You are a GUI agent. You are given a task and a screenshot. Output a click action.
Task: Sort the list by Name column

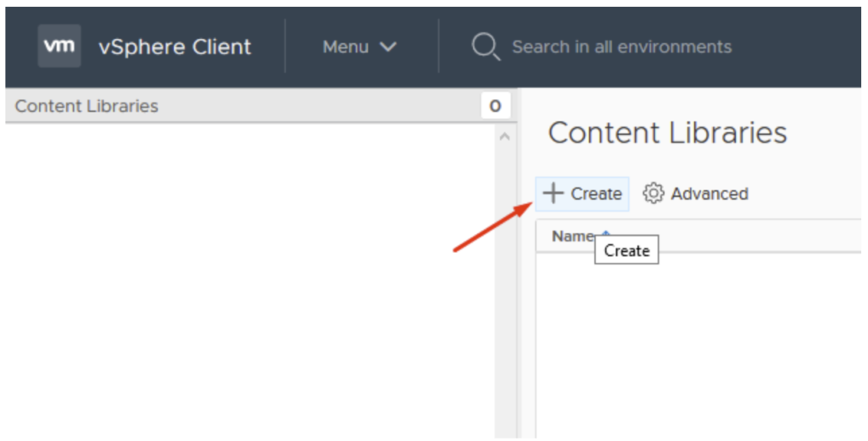click(573, 236)
